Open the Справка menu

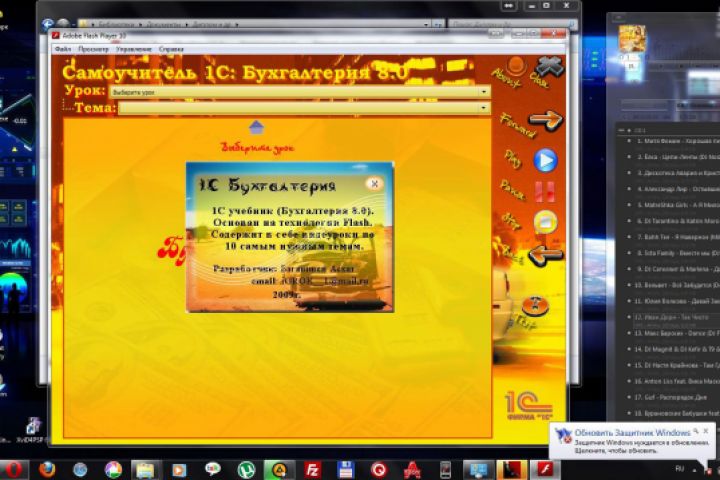coord(171,49)
